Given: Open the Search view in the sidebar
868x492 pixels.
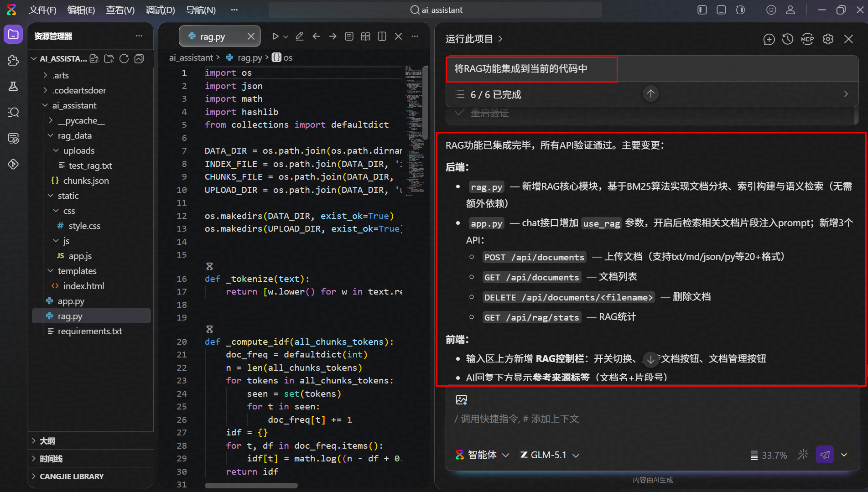Looking at the screenshot, I should click(13, 112).
